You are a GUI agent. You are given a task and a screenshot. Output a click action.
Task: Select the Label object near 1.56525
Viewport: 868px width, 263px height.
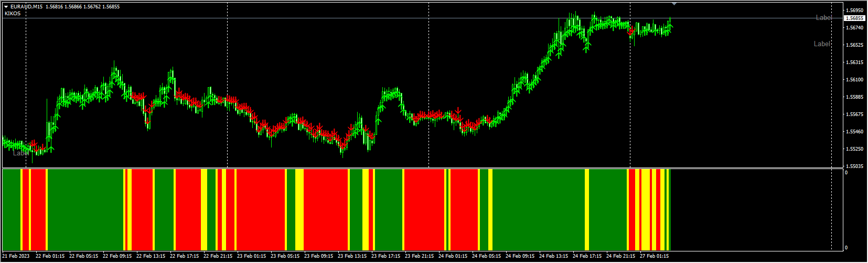(x=821, y=44)
